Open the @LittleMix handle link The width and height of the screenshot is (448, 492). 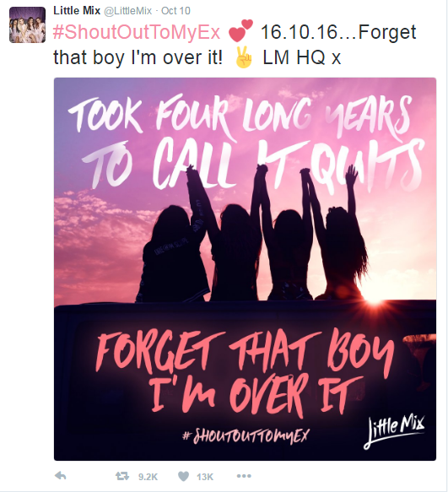pos(127,11)
